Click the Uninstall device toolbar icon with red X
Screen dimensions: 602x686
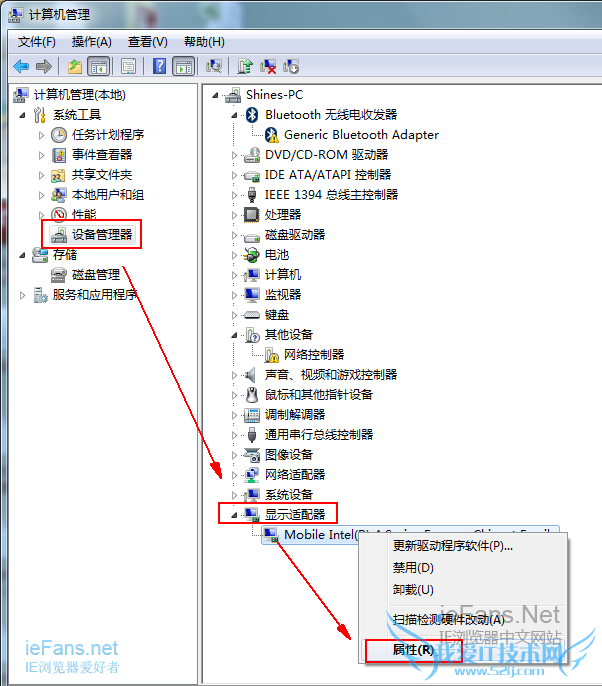pyautogui.click(x=268, y=66)
